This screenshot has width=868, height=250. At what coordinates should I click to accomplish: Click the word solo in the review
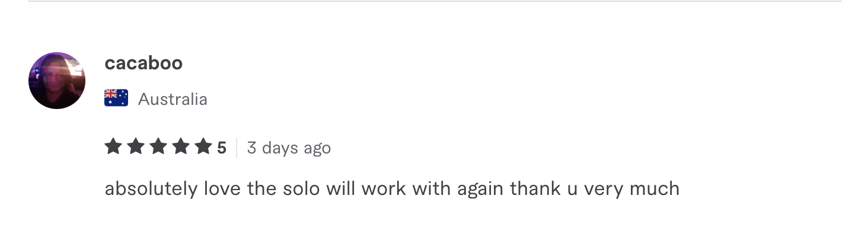pyautogui.click(x=301, y=189)
